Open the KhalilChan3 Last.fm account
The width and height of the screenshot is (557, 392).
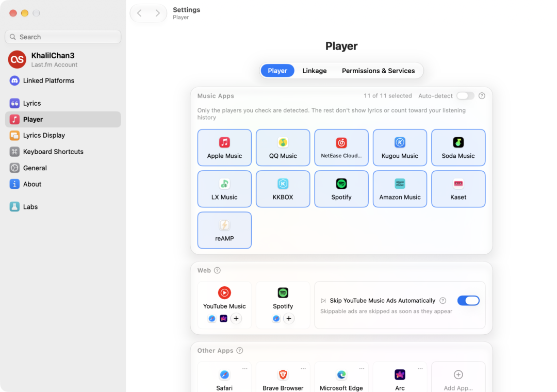[63, 59]
